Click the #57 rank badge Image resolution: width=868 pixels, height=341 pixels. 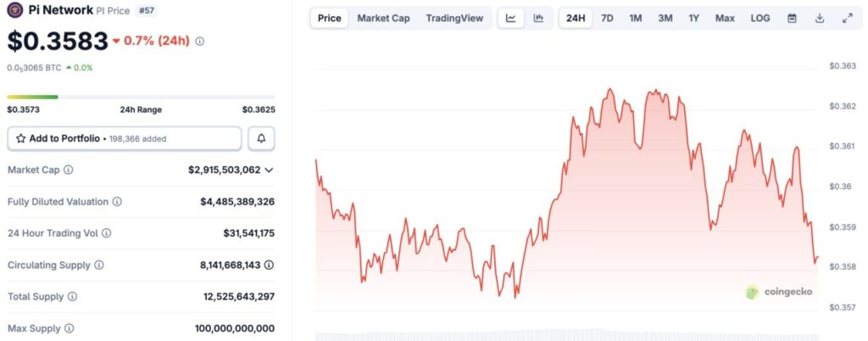click(x=148, y=11)
